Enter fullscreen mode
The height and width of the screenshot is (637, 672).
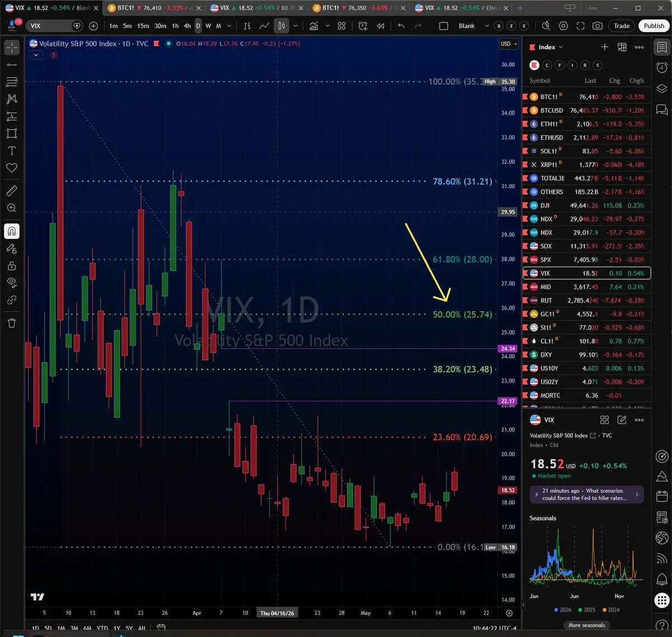click(581, 26)
